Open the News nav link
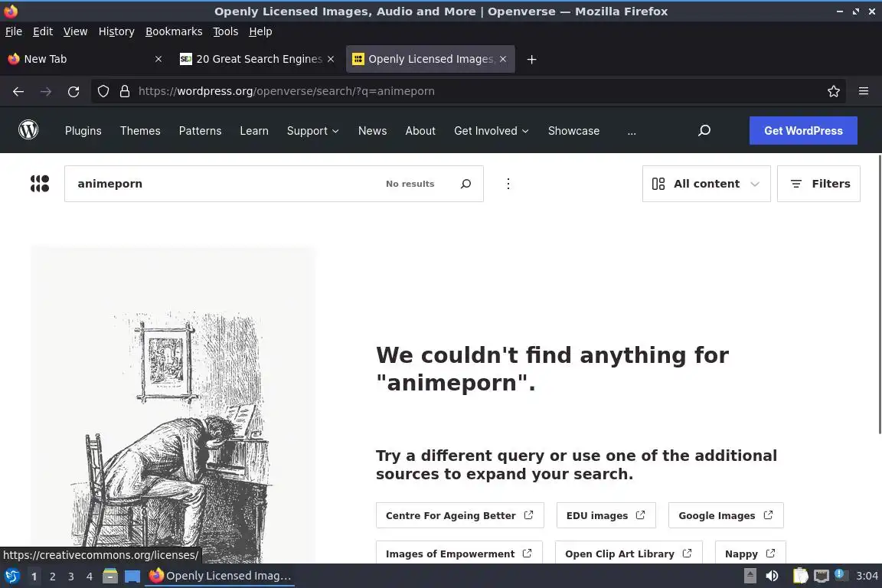Screen dimensions: 882x588 tap(372, 131)
